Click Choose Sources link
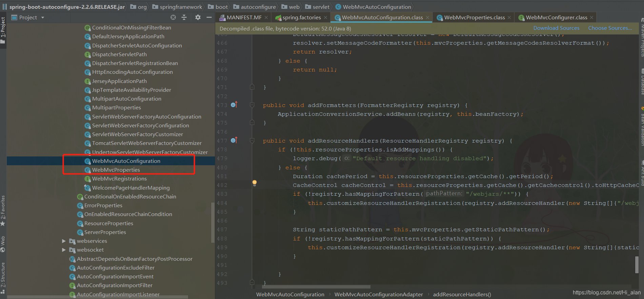This screenshot has height=299, width=644. 610,28
